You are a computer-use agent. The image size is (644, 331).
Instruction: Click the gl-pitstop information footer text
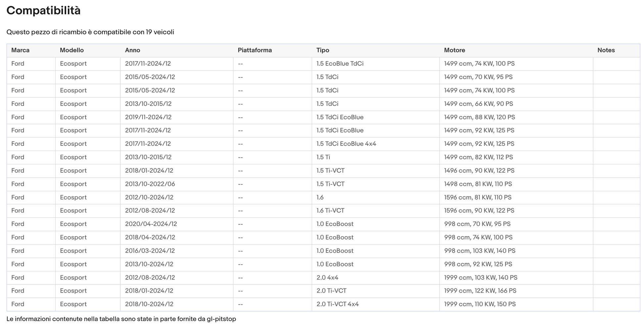[x=121, y=319]
